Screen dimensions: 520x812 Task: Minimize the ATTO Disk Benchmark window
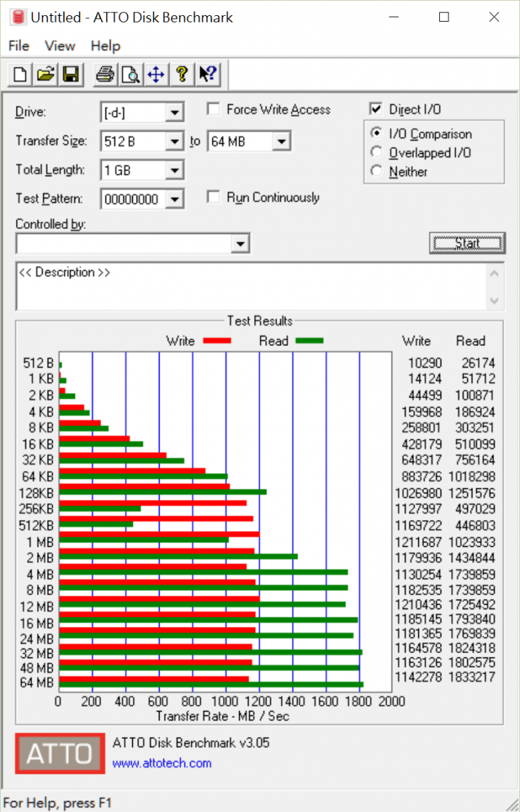[394, 17]
